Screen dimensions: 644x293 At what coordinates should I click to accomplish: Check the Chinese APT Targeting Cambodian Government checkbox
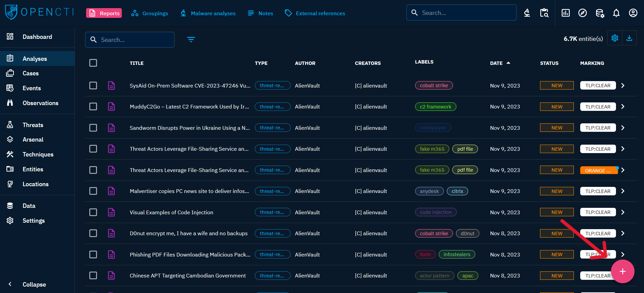click(x=93, y=275)
